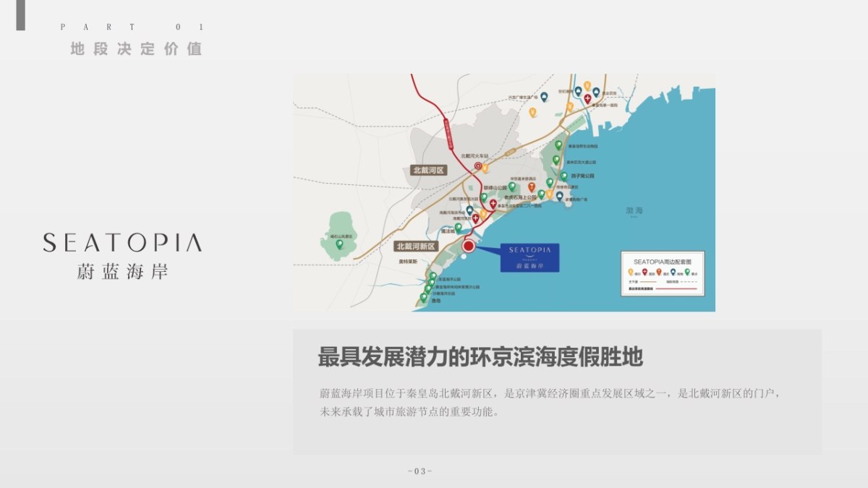Select the blue shopping marker near 南戴河市场
The image size is (868, 488).
470,210
